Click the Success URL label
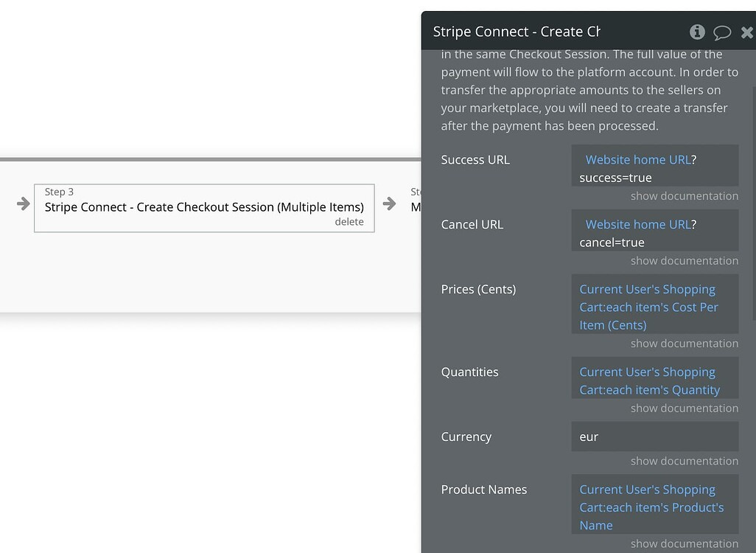 (475, 160)
